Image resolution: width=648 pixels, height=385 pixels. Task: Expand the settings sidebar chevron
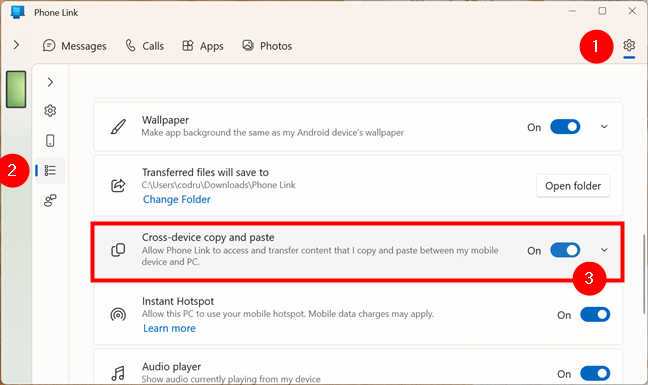(50, 82)
